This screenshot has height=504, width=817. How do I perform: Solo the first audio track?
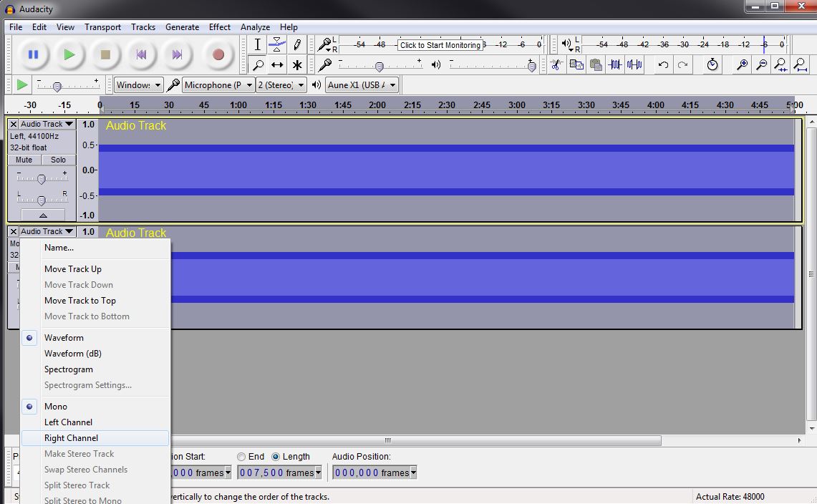[x=59, y=160]
